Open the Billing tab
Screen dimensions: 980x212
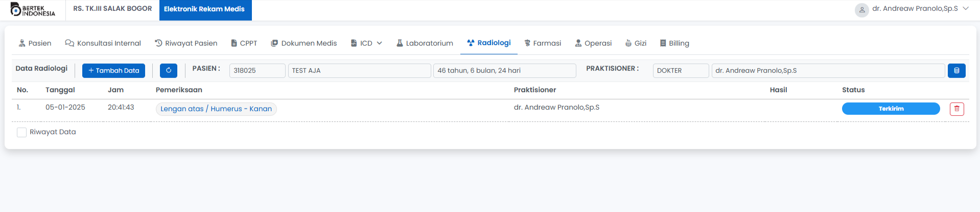pyautogui.click(x=674, y=43)
